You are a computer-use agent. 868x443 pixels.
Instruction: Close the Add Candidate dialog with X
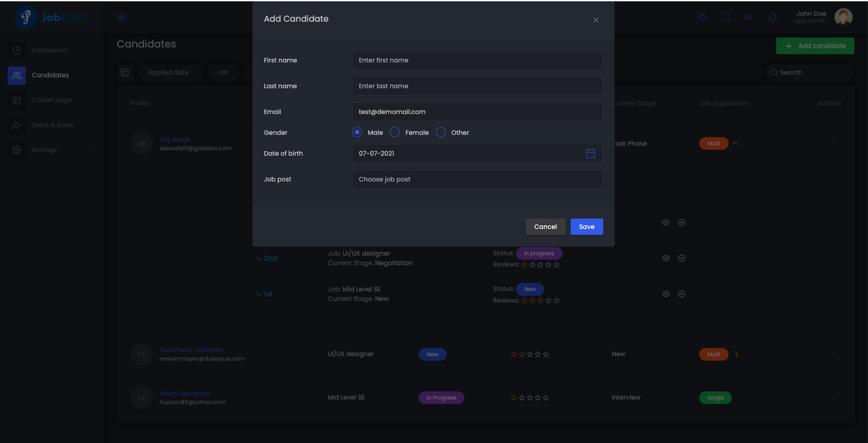coord(596,20)
